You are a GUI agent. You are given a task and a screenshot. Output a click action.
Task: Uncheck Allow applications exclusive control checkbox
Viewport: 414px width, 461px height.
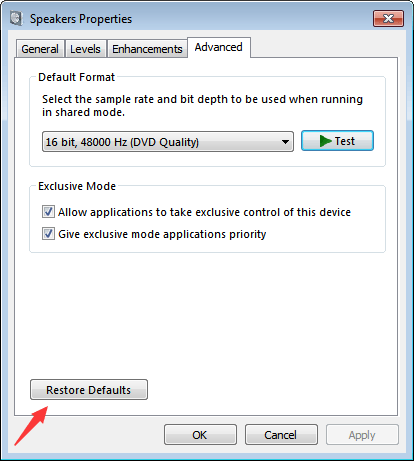(48, 212)
